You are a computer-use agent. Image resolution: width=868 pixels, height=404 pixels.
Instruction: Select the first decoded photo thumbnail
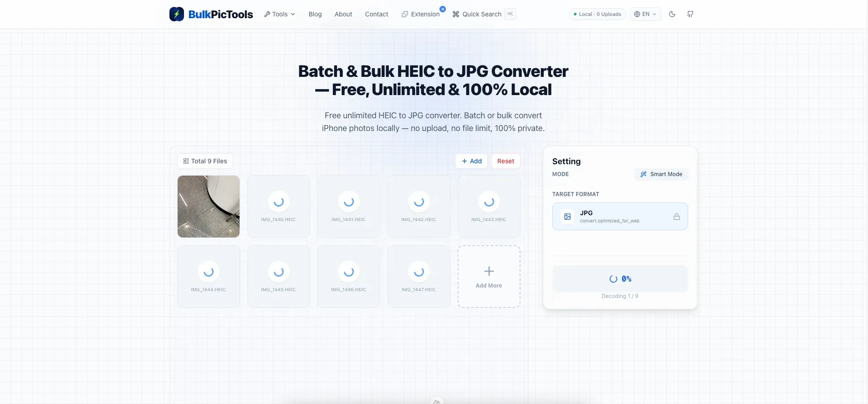coord(209,207)
